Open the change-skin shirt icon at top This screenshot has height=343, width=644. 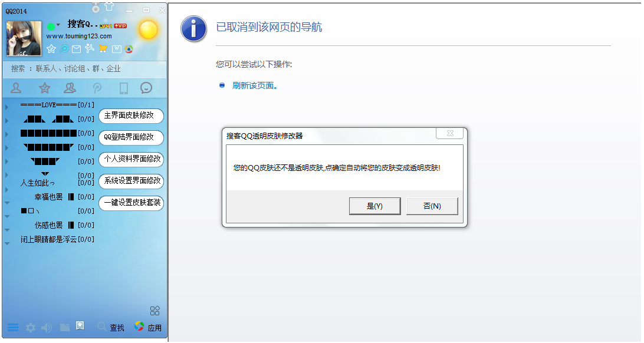(109, 6)
